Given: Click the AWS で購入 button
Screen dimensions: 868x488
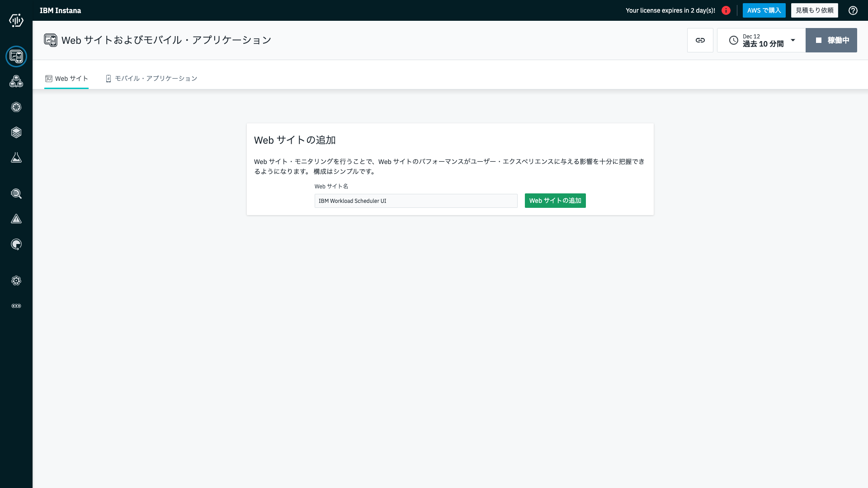Looking at the screenshot, I should [x=764, y=10].
